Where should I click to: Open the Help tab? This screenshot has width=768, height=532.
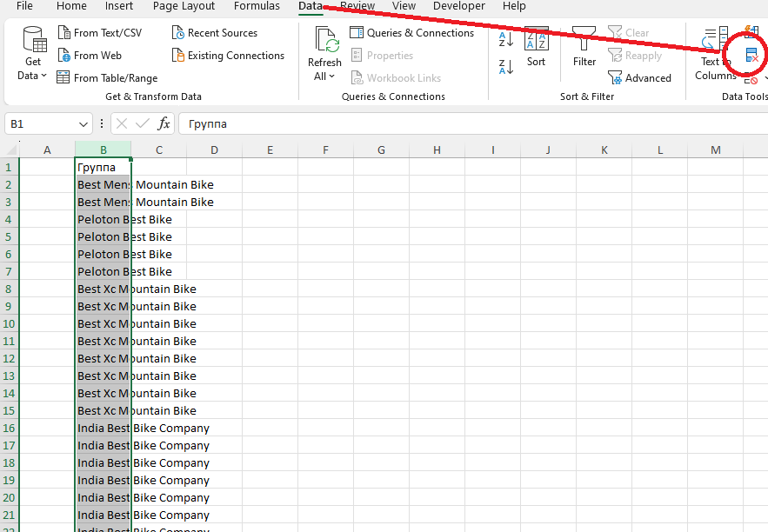[514, 6]
